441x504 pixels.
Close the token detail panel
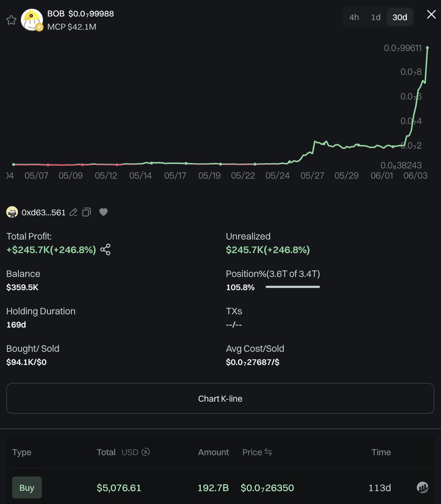[431, 15]
